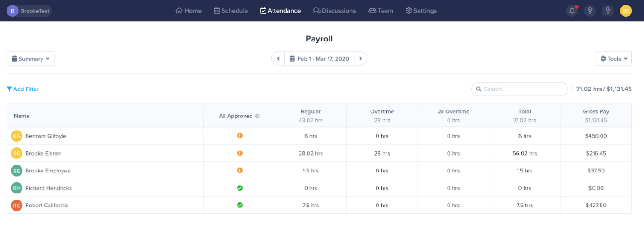Image resolution: width=644 pixels, height=234 pixels.
Task: Expand the Tools dropdown
Action: pyautogui.click(x=613, y=59)
